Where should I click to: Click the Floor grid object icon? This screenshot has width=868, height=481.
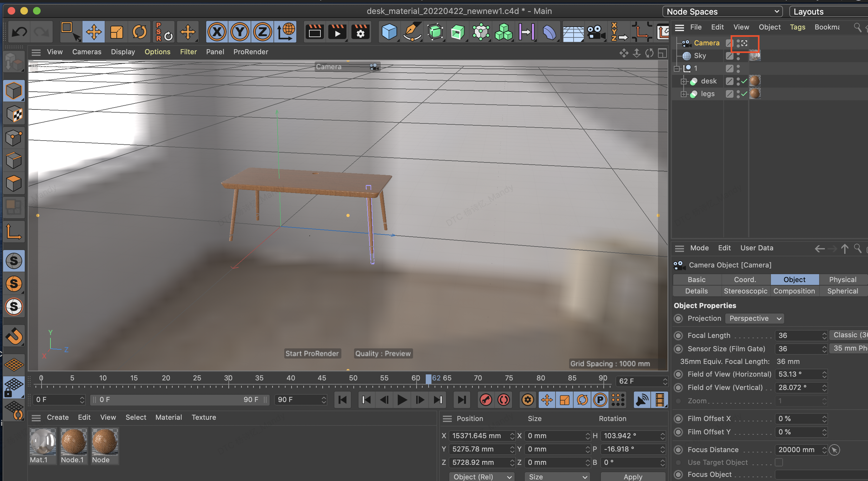(x=573, y=33)
